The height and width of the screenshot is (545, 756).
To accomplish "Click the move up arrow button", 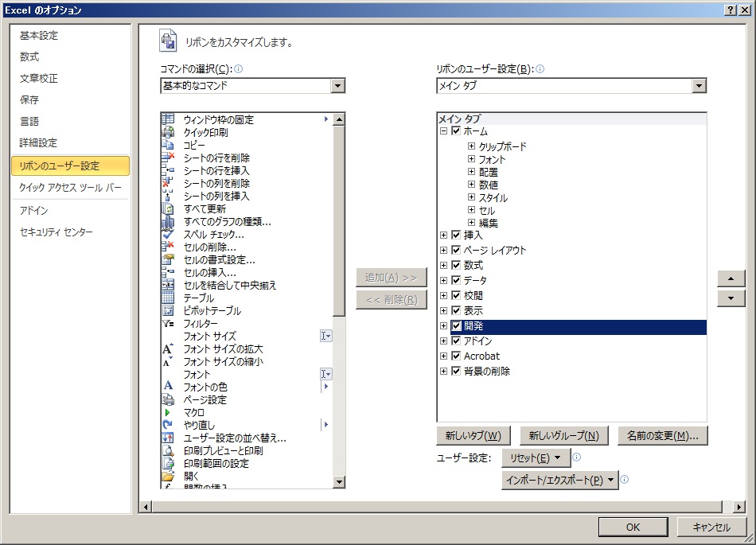I will pos(731,278).
